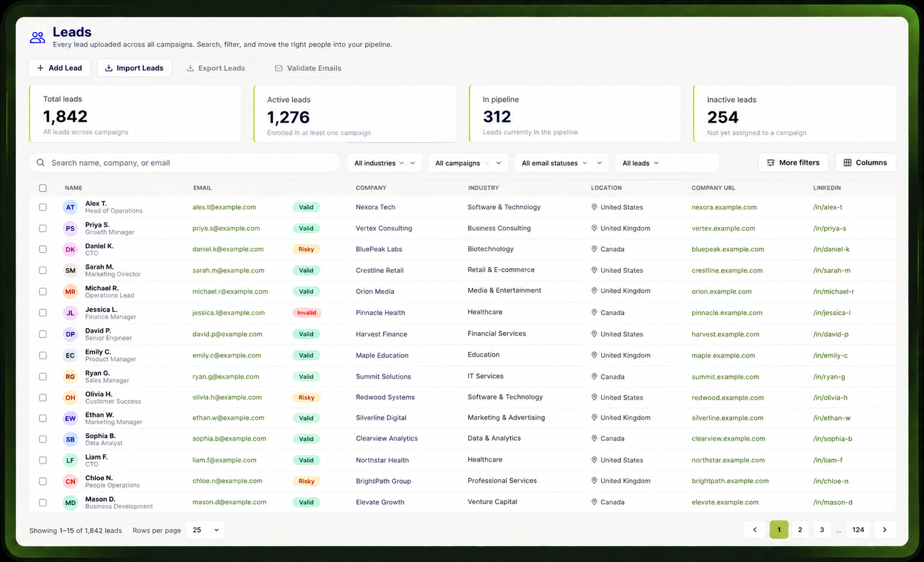This screenshot has height=562, width=924.
Task: Click the Export Leads button
Action: tap(220, 68)
